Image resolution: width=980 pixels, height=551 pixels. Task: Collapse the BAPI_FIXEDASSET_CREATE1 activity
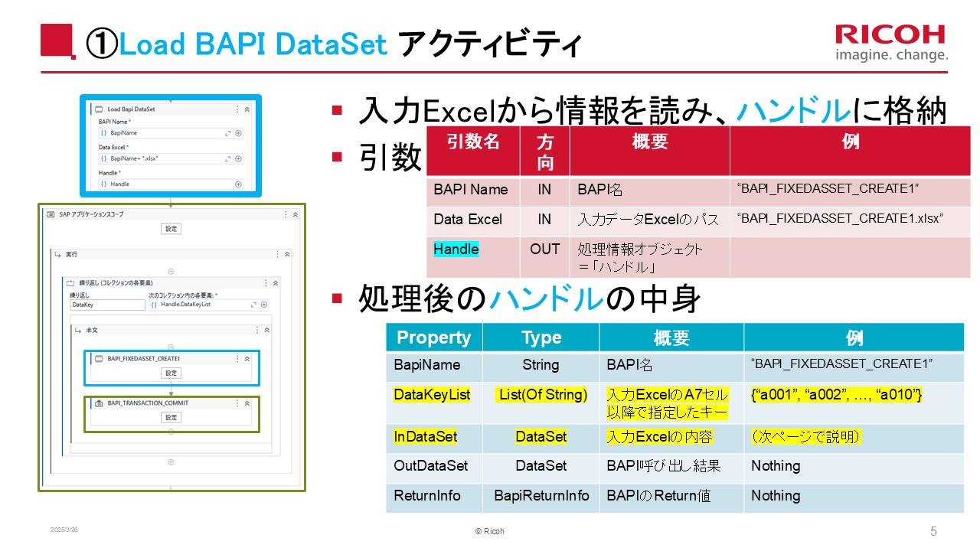pos(247,358)
